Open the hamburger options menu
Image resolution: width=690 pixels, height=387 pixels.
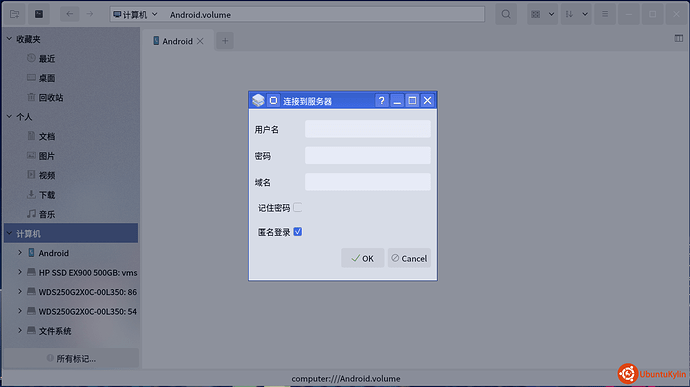pos(605,14)
